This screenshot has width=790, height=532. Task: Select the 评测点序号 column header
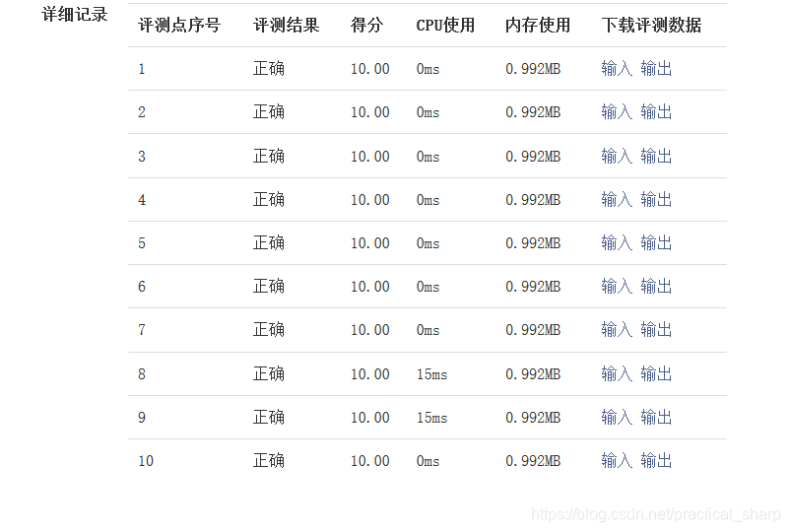coord(179,25)
